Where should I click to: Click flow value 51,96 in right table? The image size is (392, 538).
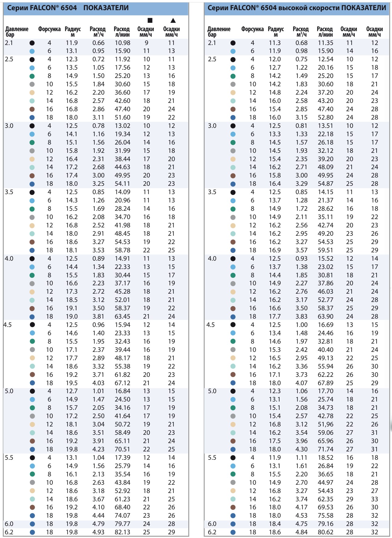point(326,424)
